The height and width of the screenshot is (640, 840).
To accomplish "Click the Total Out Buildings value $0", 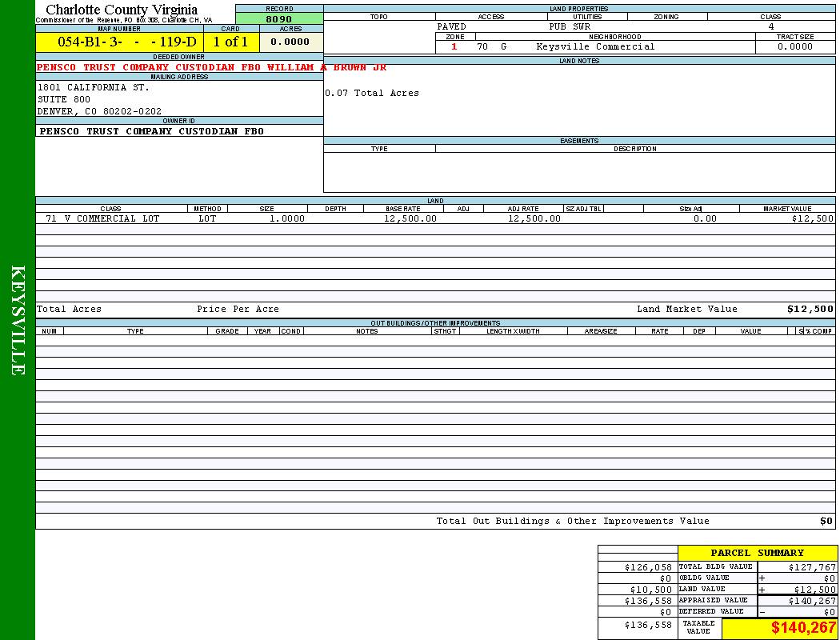I will [826, 522].
